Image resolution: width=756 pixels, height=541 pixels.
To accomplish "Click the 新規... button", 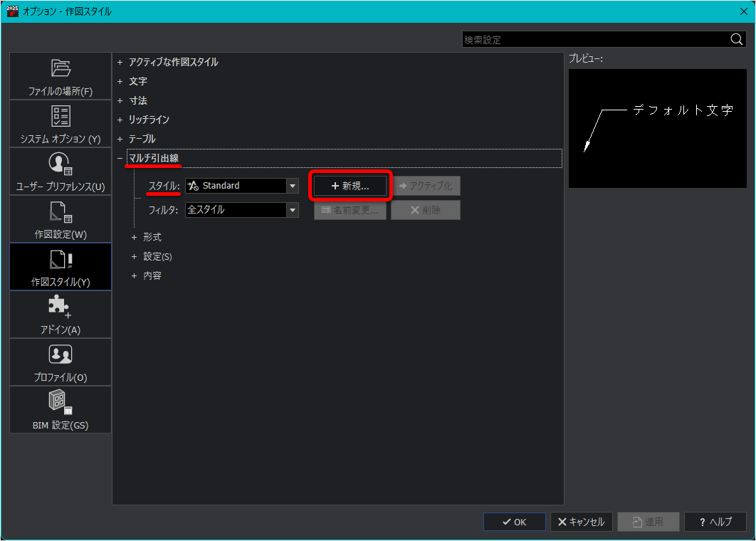I will click(x=350, y=186).
